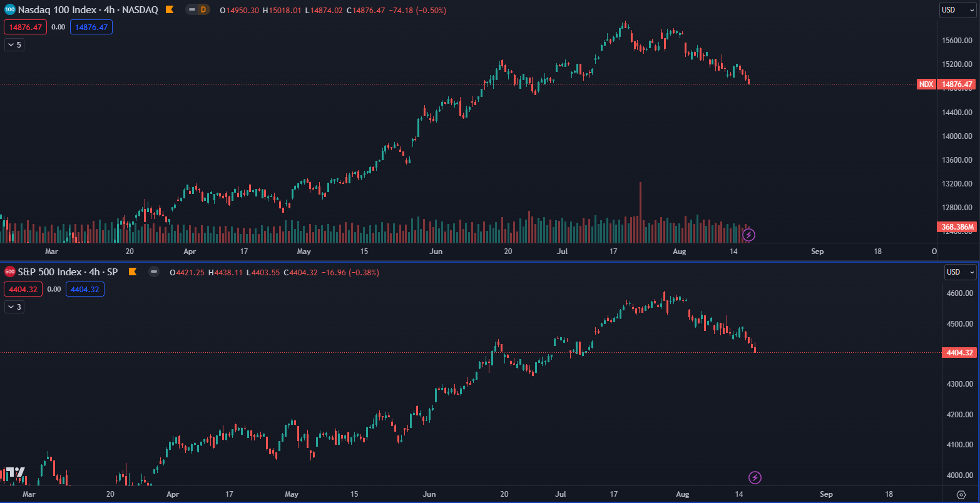This screenshot has width=980, height=503.
Task: Click the Nasdaq 100 round symbol logo
Action: [10, 10]
